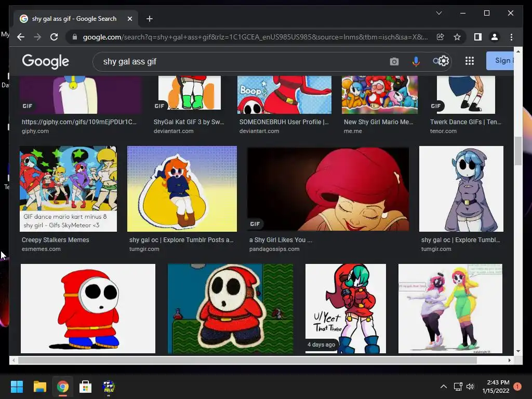
Task: Click the page vertical scrollbar thumb
Action: pos(518,151)
